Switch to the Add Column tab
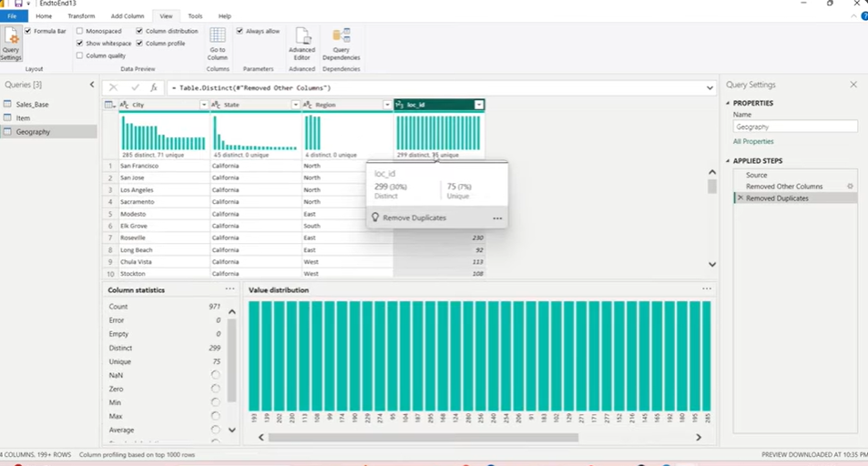The width and height of the screenshot is (868, 466). pos(128,16)
